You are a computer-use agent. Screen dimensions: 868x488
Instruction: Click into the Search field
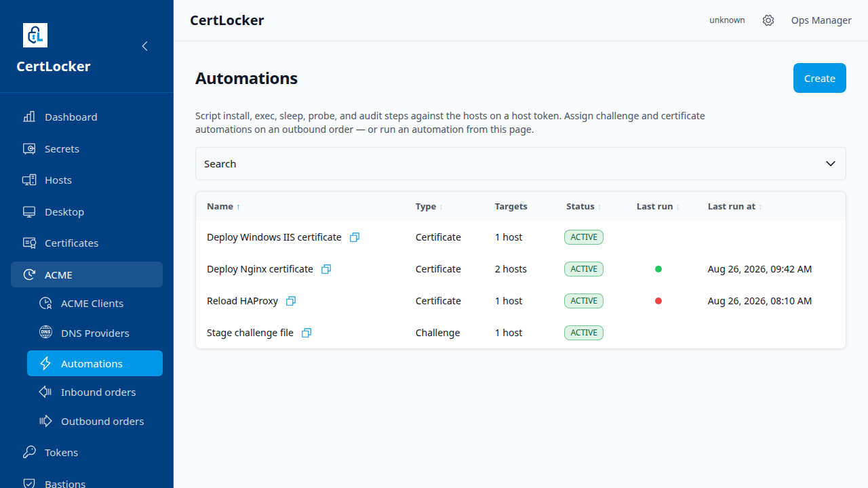[x=521, y=163]
